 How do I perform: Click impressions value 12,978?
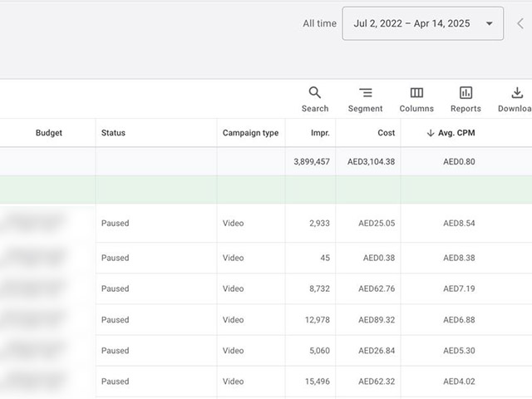(x=318, y=319)
